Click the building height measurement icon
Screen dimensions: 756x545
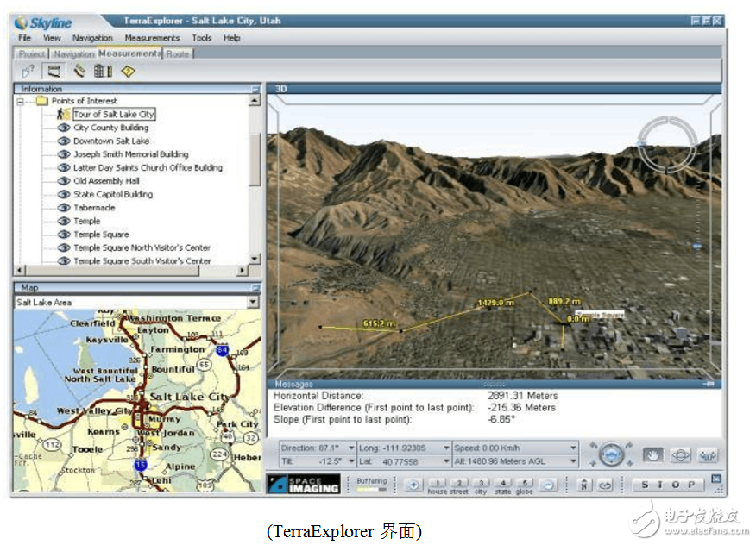pyautogui.click(x=104, y=72)
